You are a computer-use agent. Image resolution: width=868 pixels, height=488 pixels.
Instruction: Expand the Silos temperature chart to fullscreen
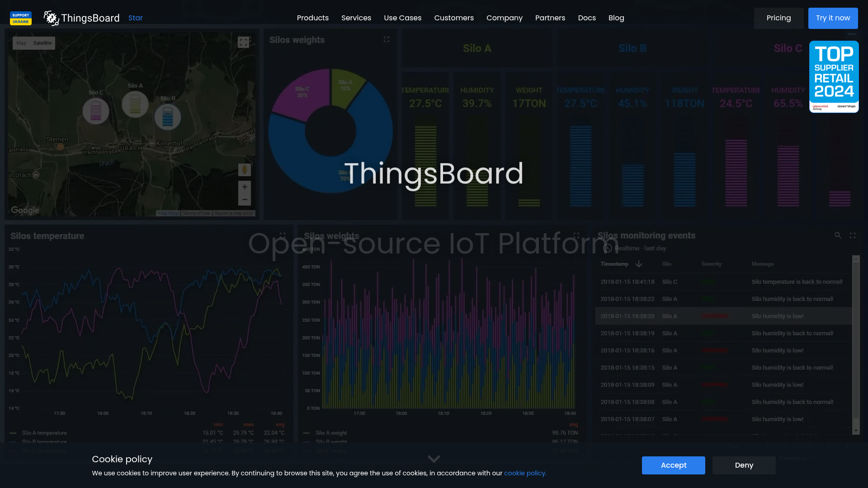(282, 235)
